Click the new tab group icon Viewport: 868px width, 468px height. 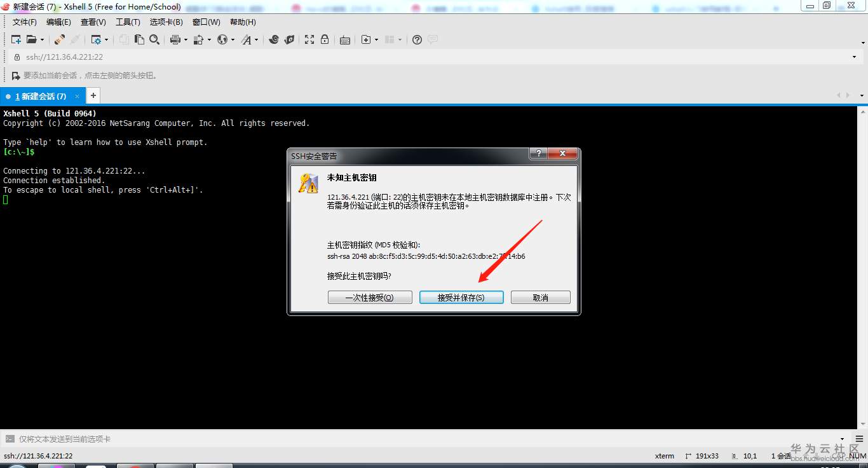[366, 39]
